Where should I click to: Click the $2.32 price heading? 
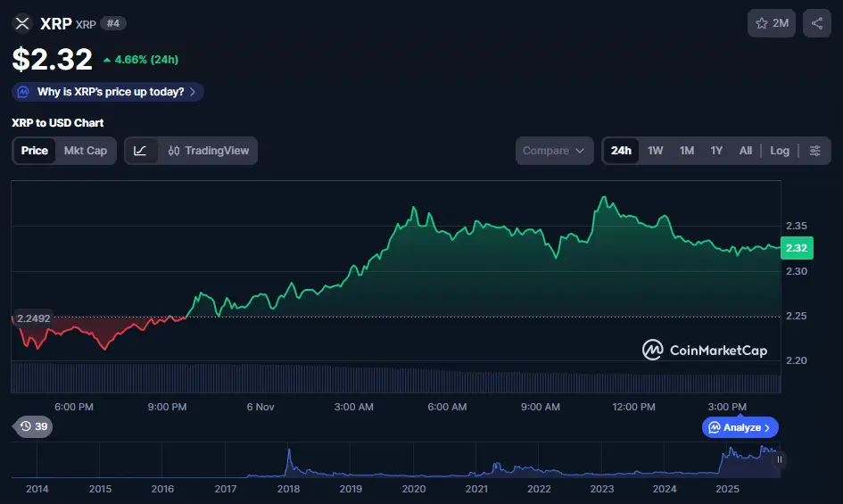click(52, 59)
